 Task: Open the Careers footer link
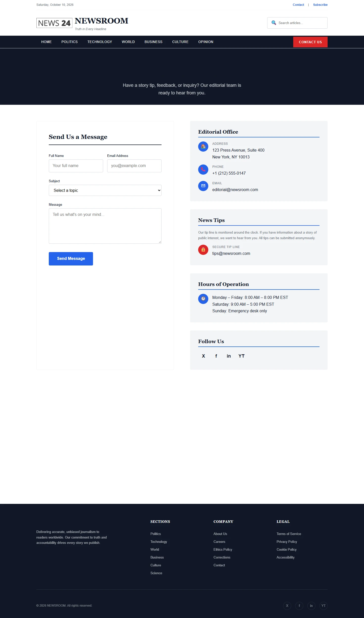point(219,542)
